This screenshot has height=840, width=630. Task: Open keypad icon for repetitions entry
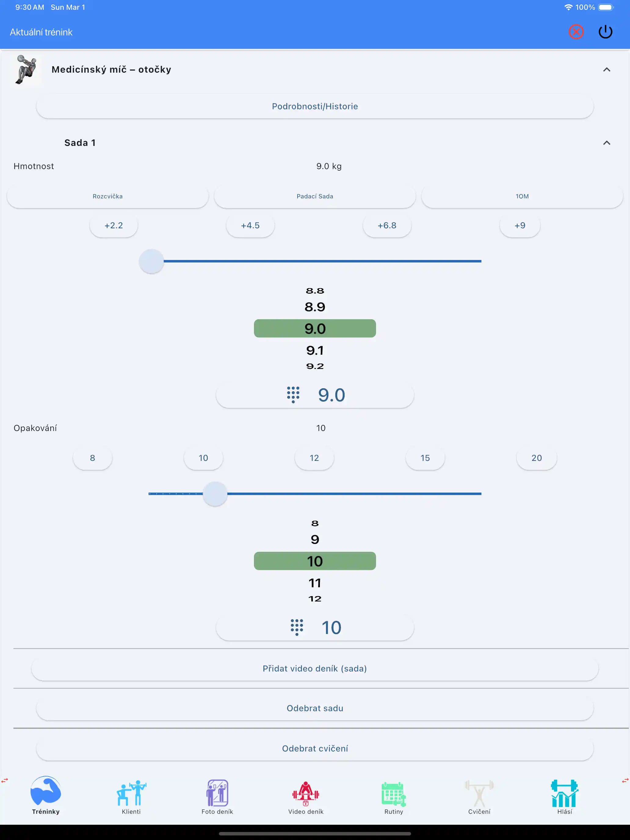click(x=297, y=627)
